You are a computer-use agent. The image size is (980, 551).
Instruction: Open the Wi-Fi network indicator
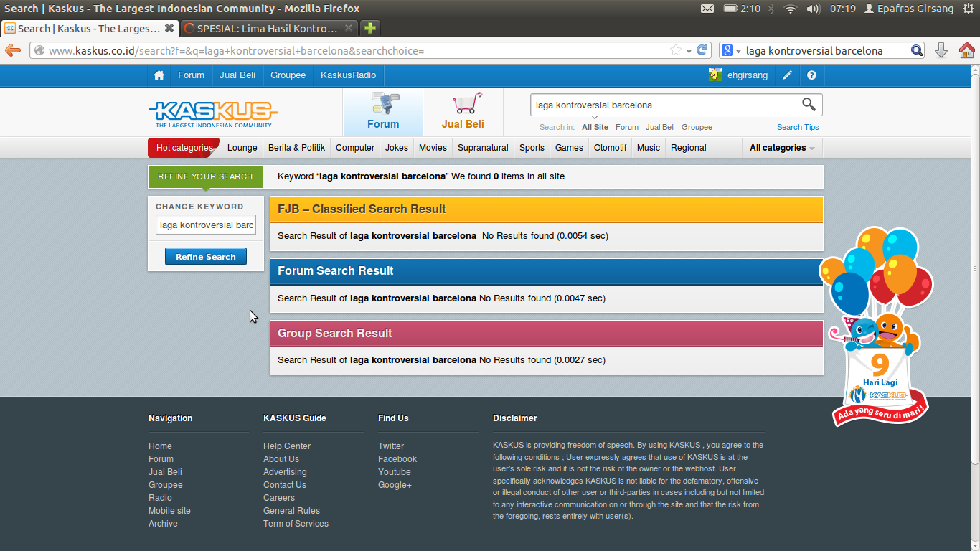click(791, 9)
